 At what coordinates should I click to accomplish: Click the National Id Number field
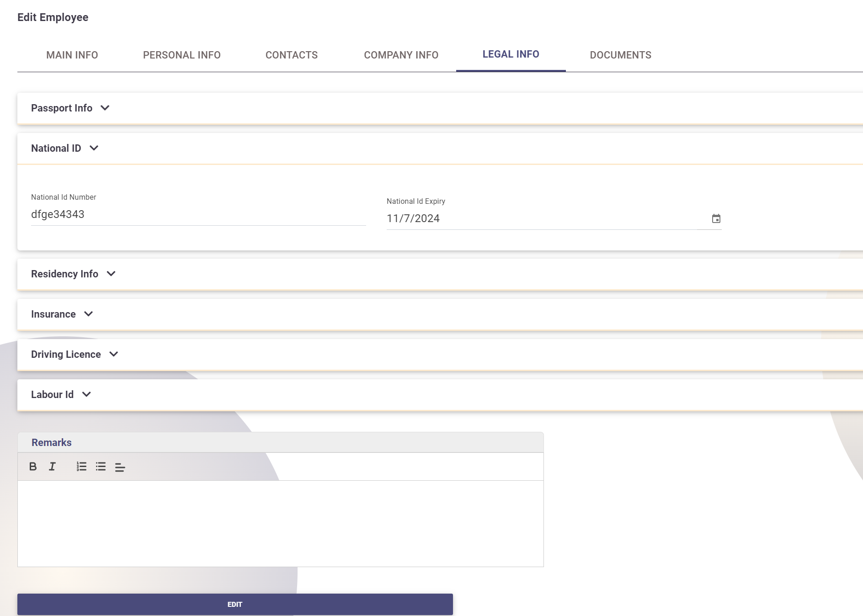point(198,215)
